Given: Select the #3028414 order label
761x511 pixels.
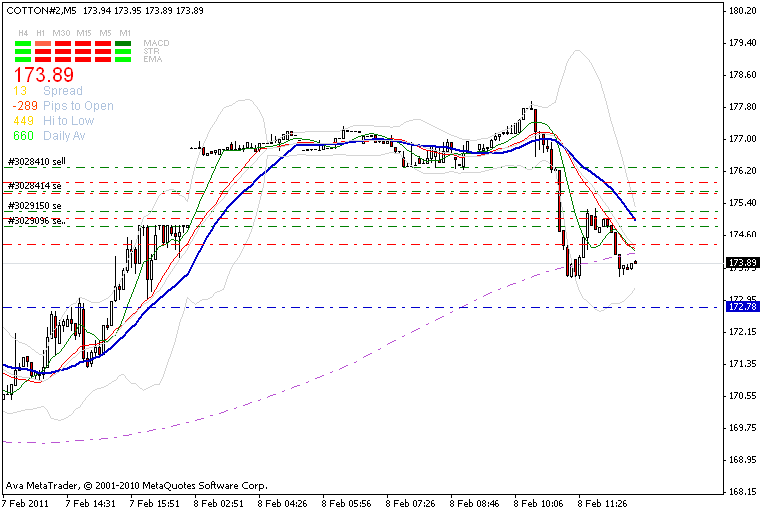Looking at the screenshot, I should click(x=35, y=186).
